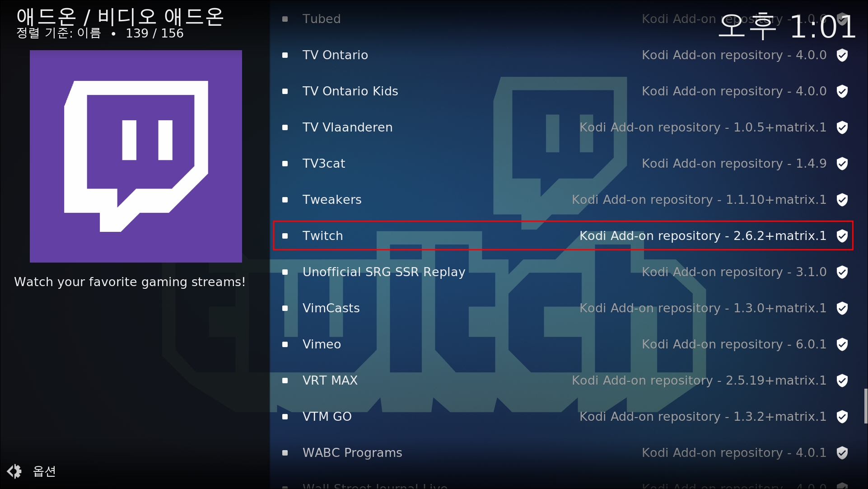Click the square bullet icon beside VimCasts
868x489 pixels.
(285, 308)
